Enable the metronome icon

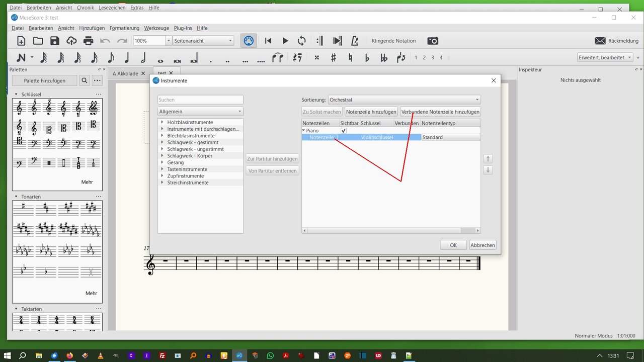coord(355,41)
